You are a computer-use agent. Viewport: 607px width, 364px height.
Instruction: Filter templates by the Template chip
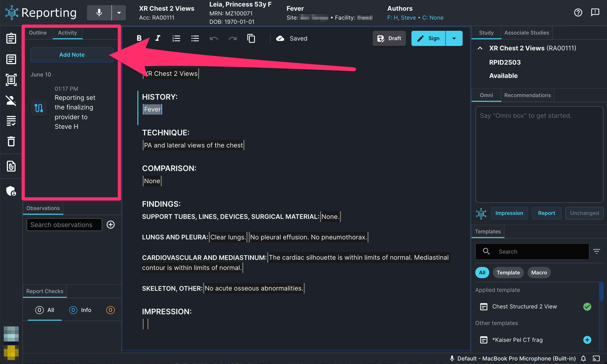point(508,273)
